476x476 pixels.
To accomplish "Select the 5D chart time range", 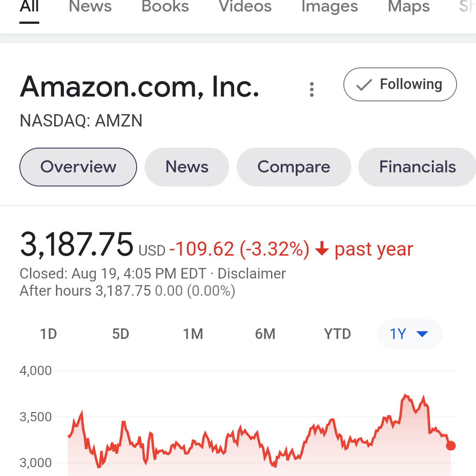I will [x=121, y=334].
